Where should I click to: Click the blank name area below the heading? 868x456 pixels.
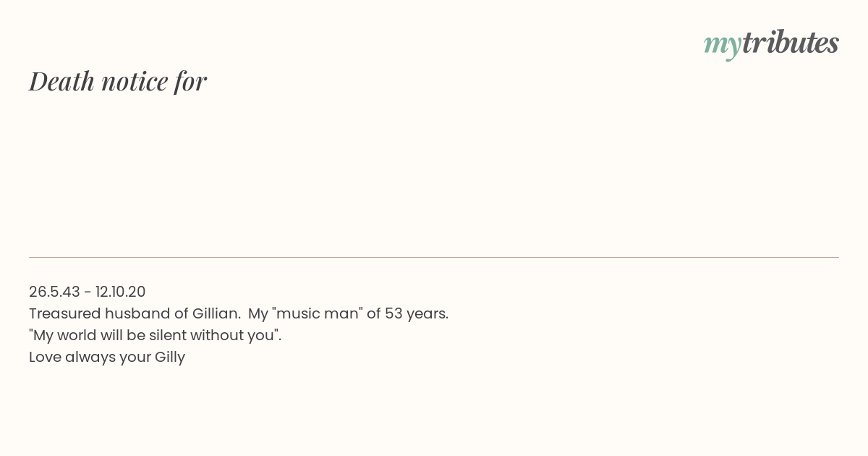434,174
